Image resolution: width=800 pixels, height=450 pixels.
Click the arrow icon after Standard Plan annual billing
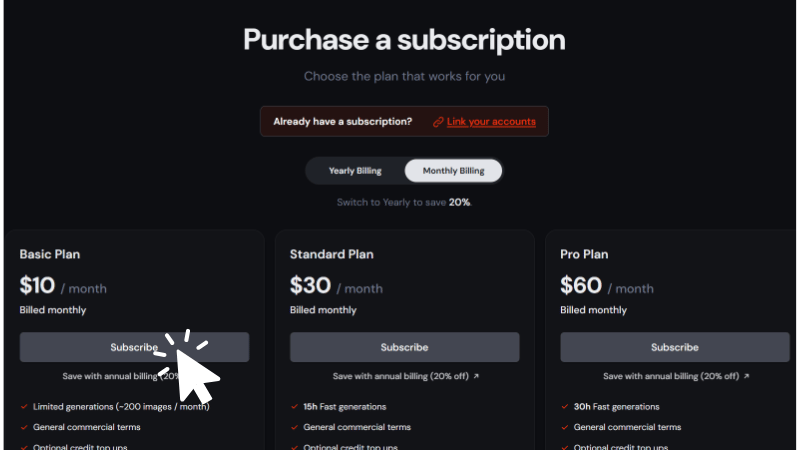click(476, 376)
